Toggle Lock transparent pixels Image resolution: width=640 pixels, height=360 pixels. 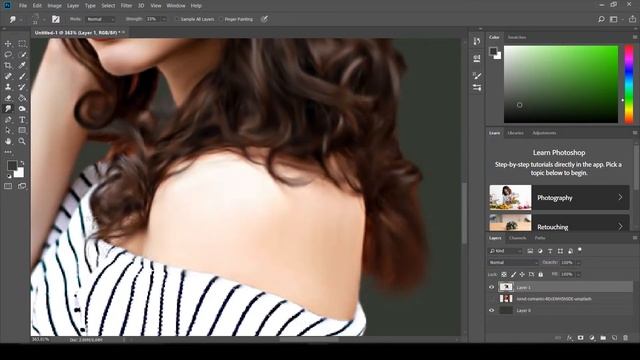click(504, 275)
